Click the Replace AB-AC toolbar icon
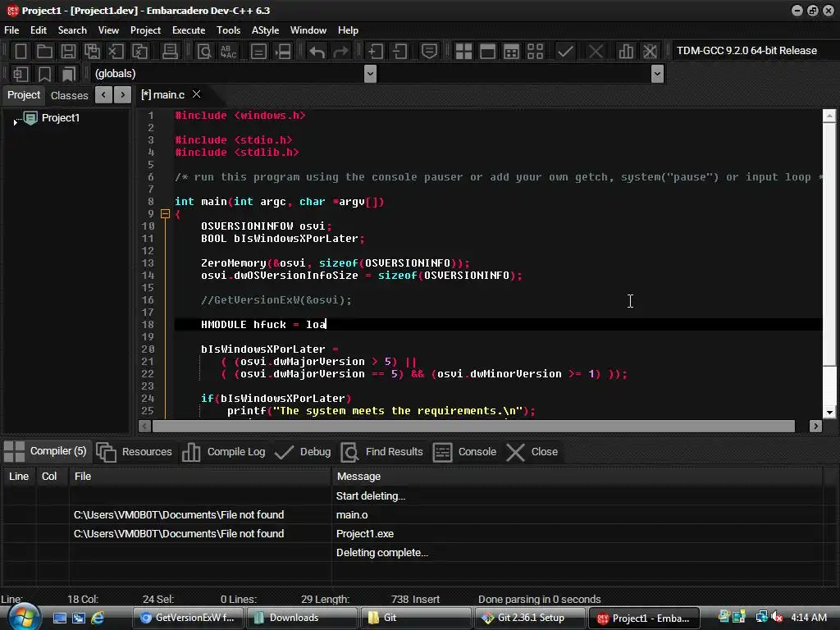 pos(228,52)
